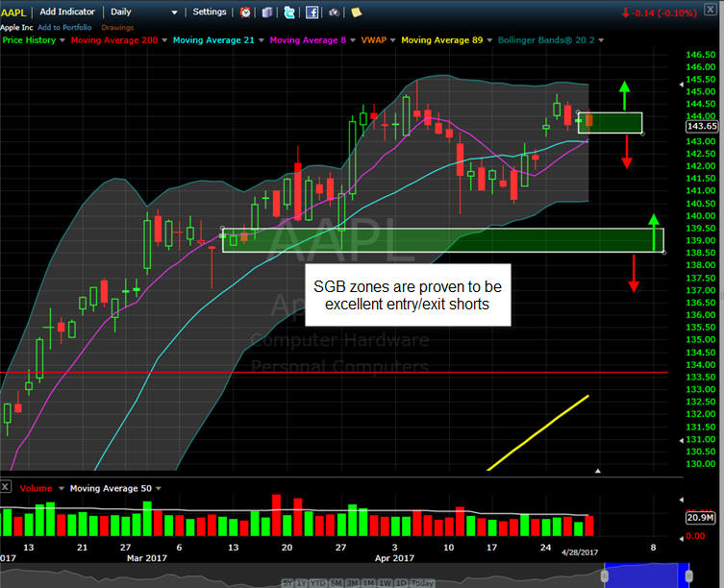
Task: Select the 1Y range button
Action: pos(301,583)
